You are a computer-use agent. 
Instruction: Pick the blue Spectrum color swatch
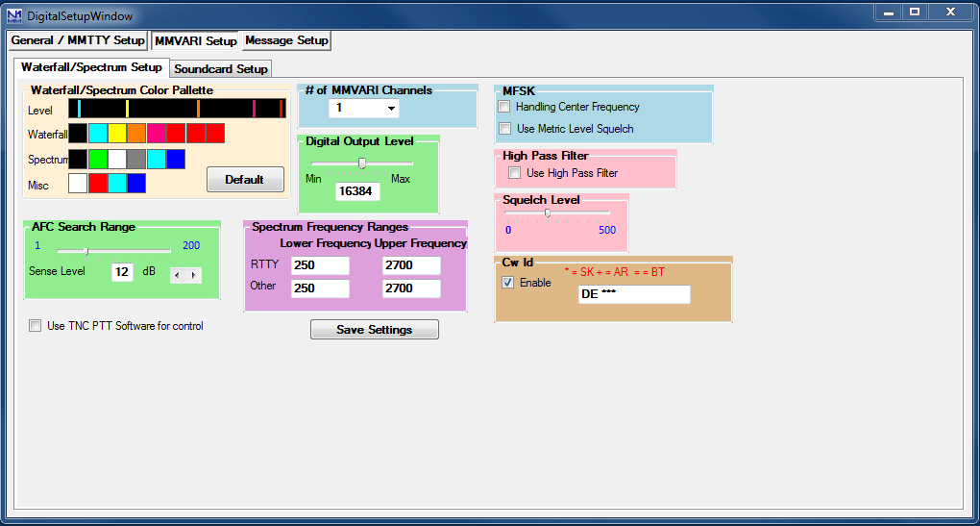coord(176,159)
